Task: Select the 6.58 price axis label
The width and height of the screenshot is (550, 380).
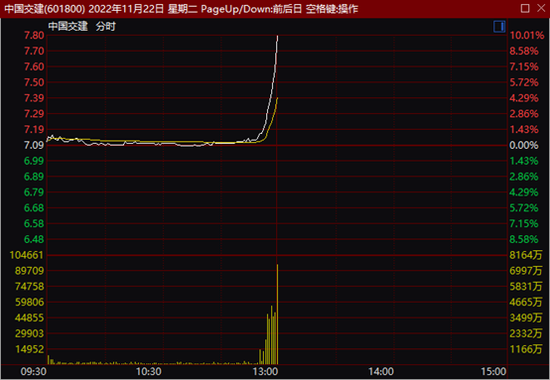Action: (x=34, y=224)
